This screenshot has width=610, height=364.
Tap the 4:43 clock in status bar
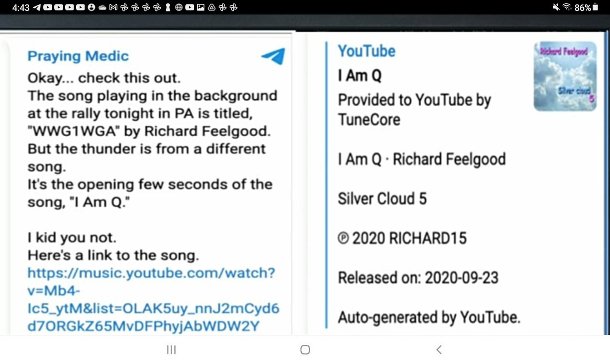tap(21, 8)
